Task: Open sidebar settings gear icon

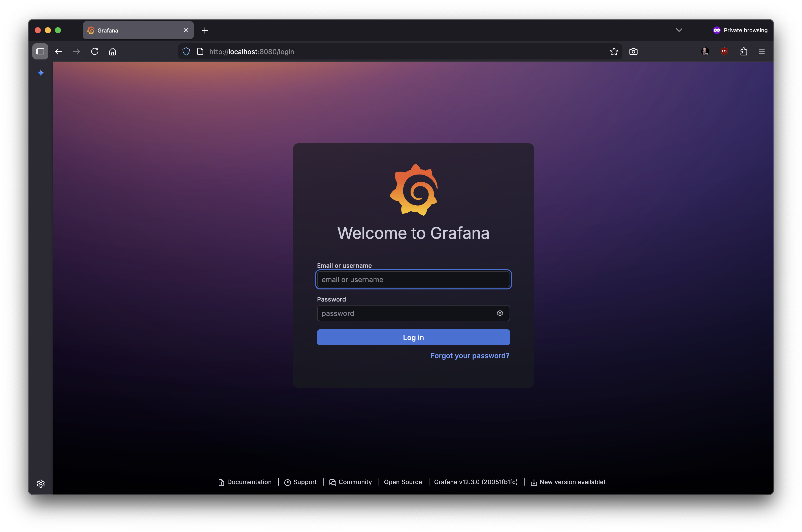Action: click(41, 483)
